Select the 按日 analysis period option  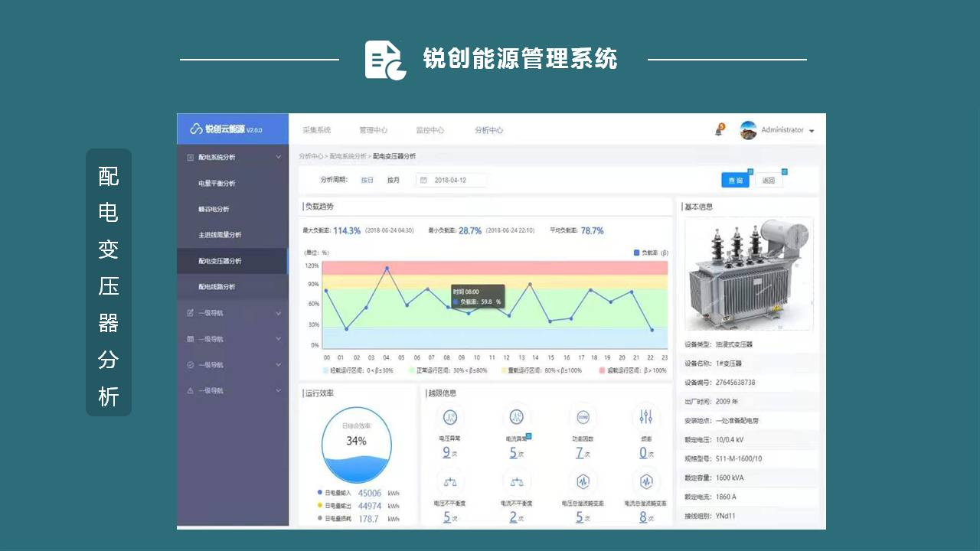point(367,181)
